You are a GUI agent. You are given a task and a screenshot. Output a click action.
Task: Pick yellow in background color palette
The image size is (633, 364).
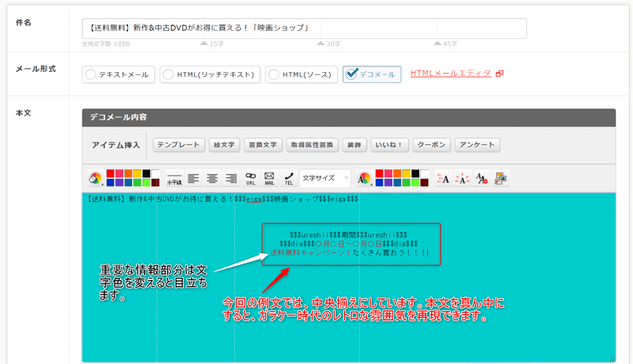pos(137,173)
